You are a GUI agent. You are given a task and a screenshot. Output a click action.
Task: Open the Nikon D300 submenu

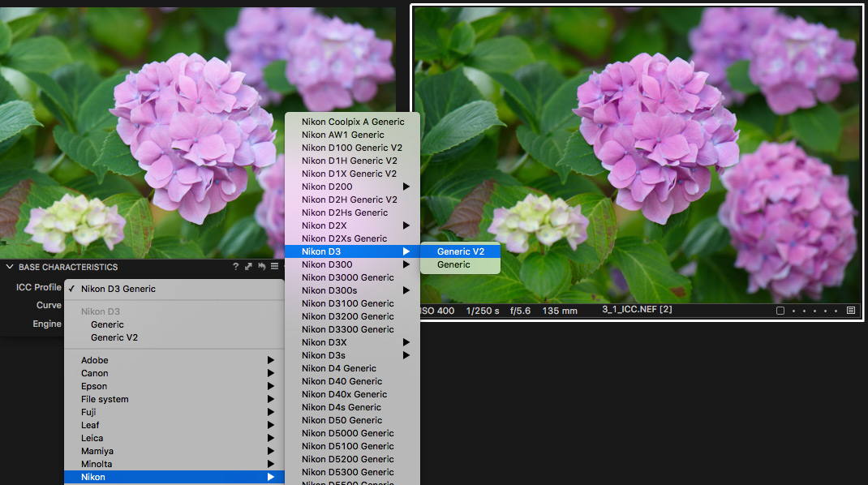(x=352, y=264)
